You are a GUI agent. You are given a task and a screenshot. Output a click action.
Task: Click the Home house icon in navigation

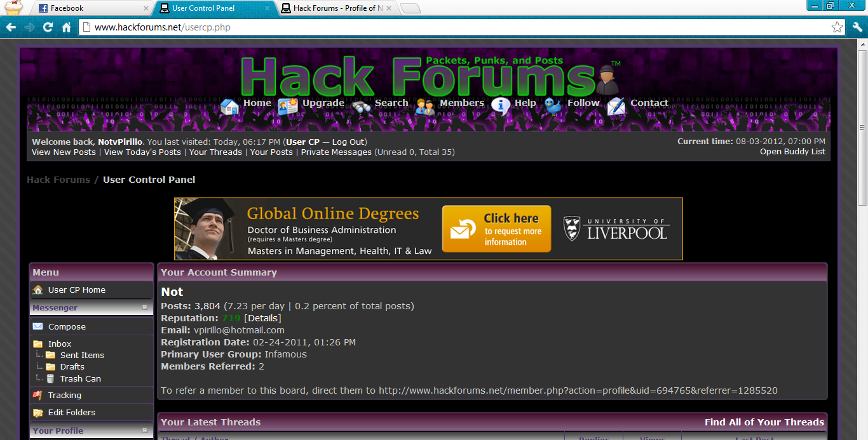tap(230, 106)
